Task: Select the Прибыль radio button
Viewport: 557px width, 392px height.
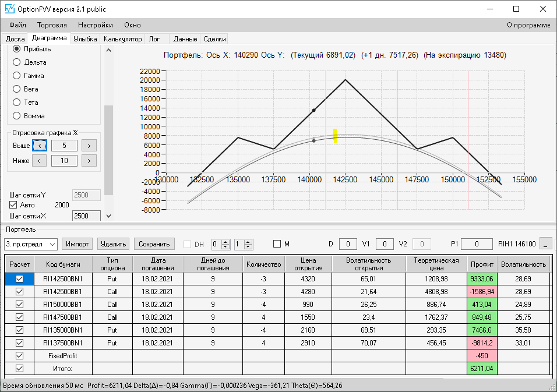Action: 16,49
